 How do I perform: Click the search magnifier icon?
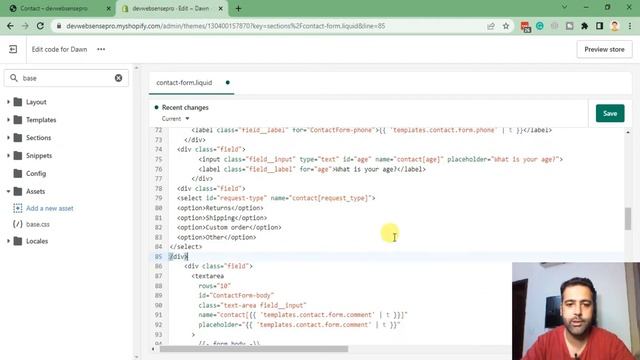click(14, 78)
